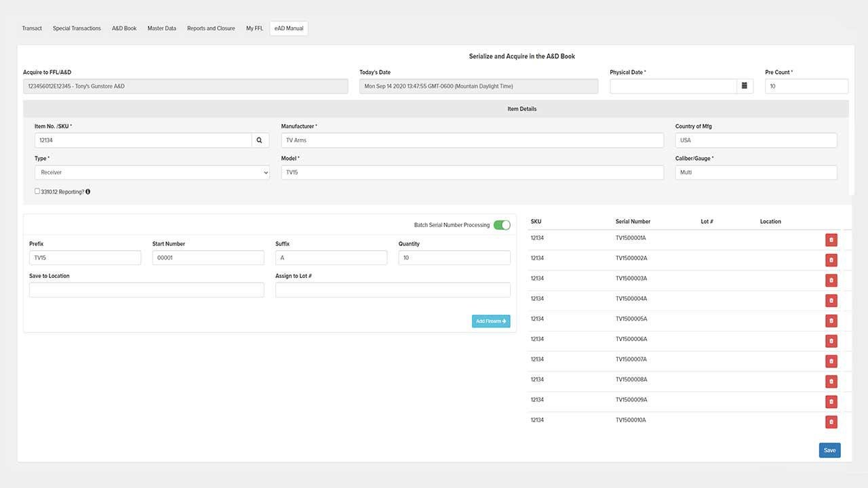Switch to the My FFL tab
This screenshot has height=488, width=868.
254,28
